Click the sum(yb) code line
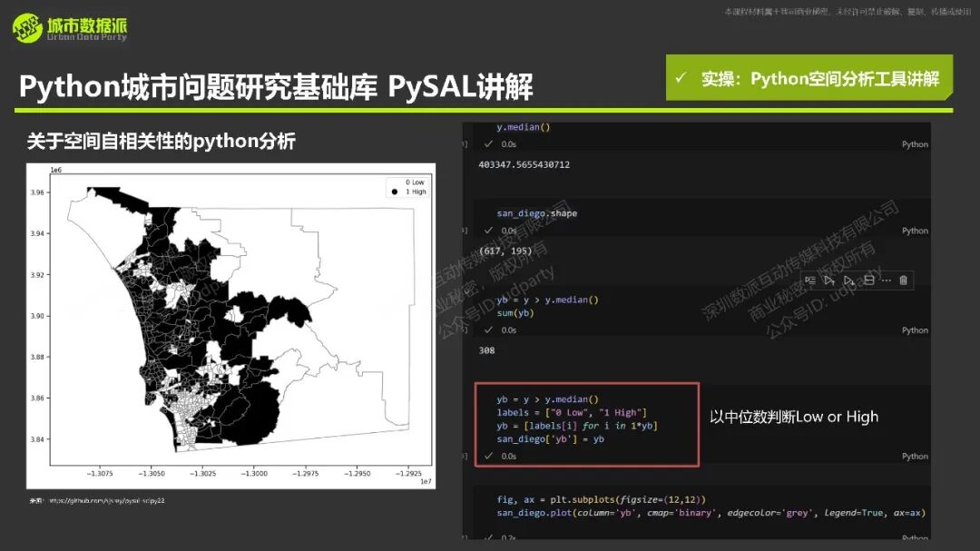The image size is (980, 551). click(x=515, y=312)
